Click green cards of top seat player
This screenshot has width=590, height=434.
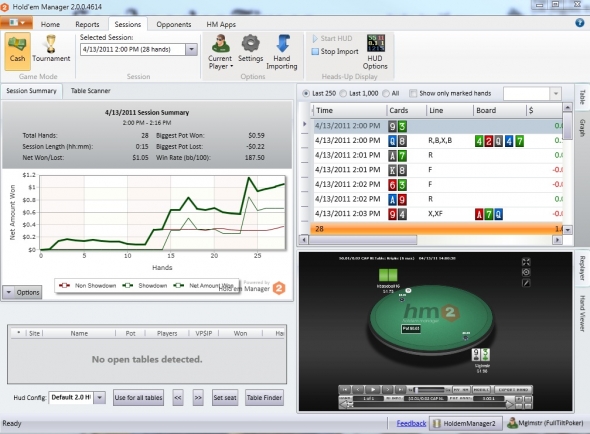pos(388,275)
